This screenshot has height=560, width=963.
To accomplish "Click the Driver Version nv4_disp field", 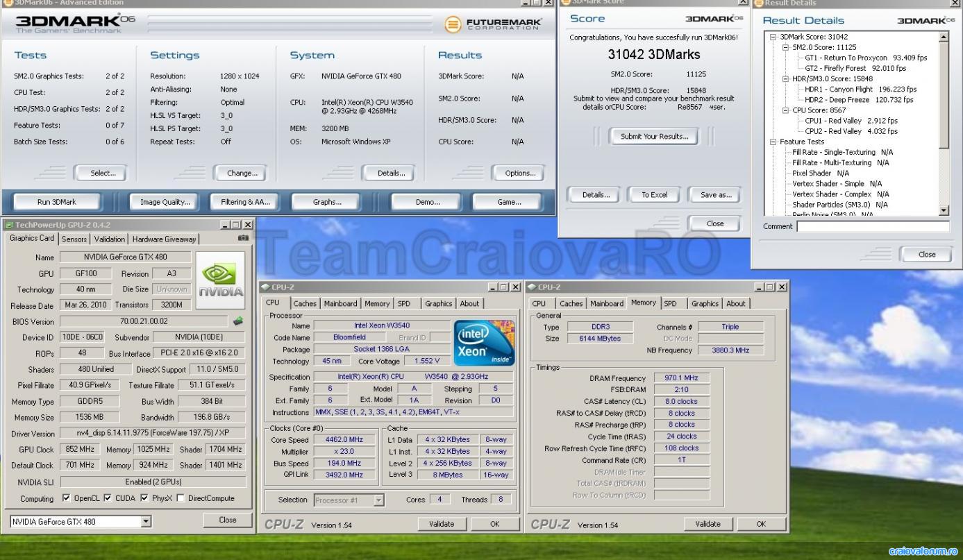I will coord(153,434).
